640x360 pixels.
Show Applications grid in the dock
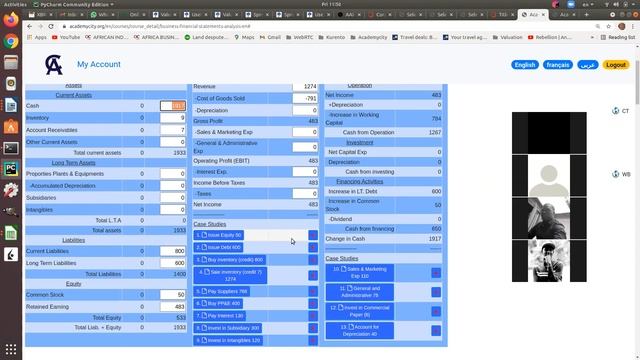(x=11, y=349)
